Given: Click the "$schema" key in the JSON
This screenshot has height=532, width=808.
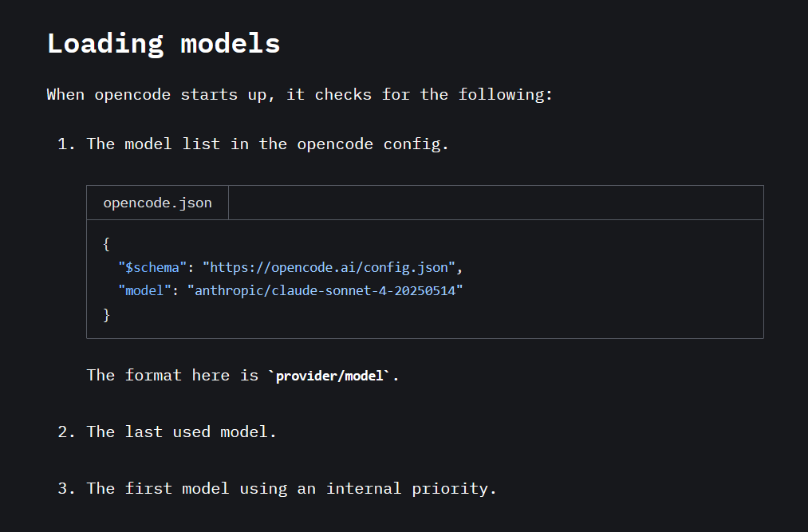Looking at the screenshot, I should 152,267.
